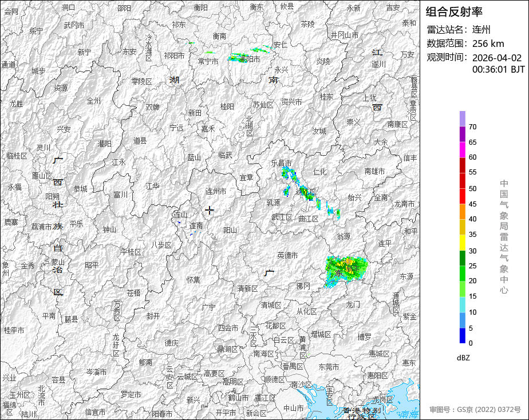
Task: Click the 256 km data range value
Action: [x=488, y=43]
